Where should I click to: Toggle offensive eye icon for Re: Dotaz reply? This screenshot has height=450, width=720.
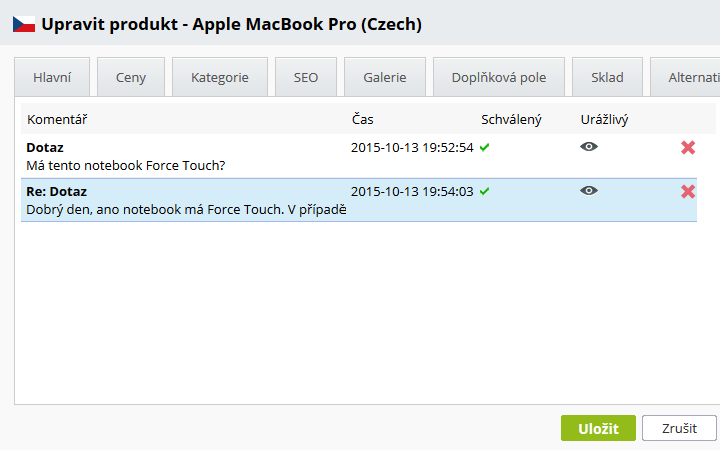[x=589, y=191]
